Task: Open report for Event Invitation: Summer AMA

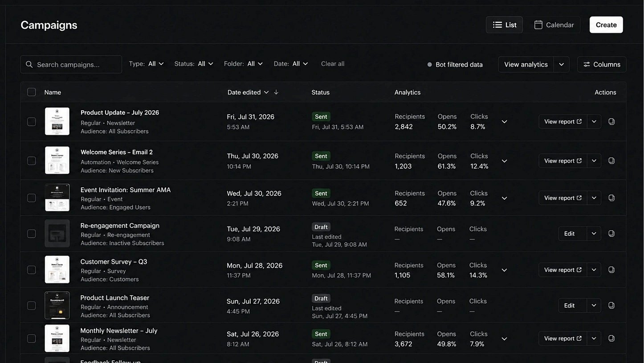Action: tap(562, 198)
